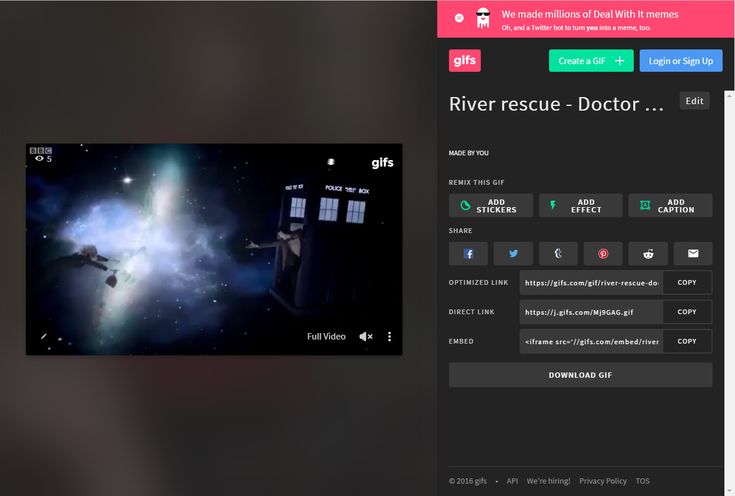
Task: Click the sidebar vertical scrollbar
Action: (x=729, y=291)
